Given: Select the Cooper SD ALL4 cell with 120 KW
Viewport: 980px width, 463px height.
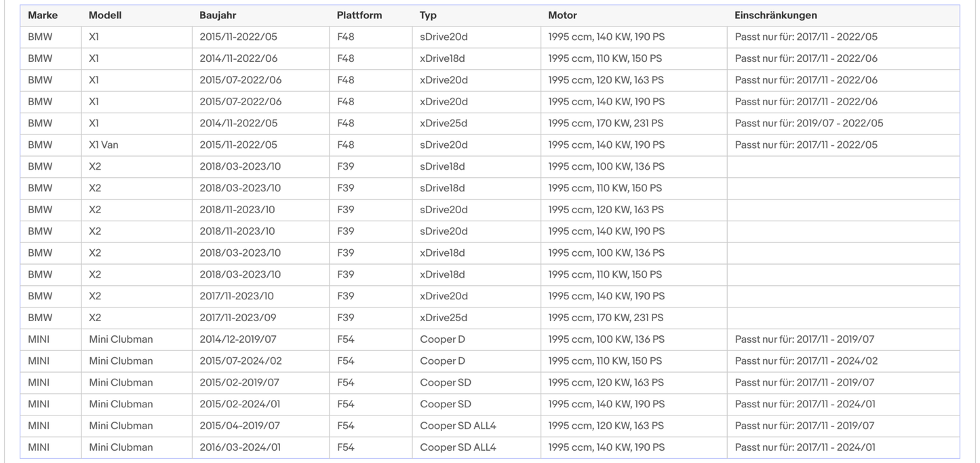Looking at the screenshot, I should click(458, 426).
